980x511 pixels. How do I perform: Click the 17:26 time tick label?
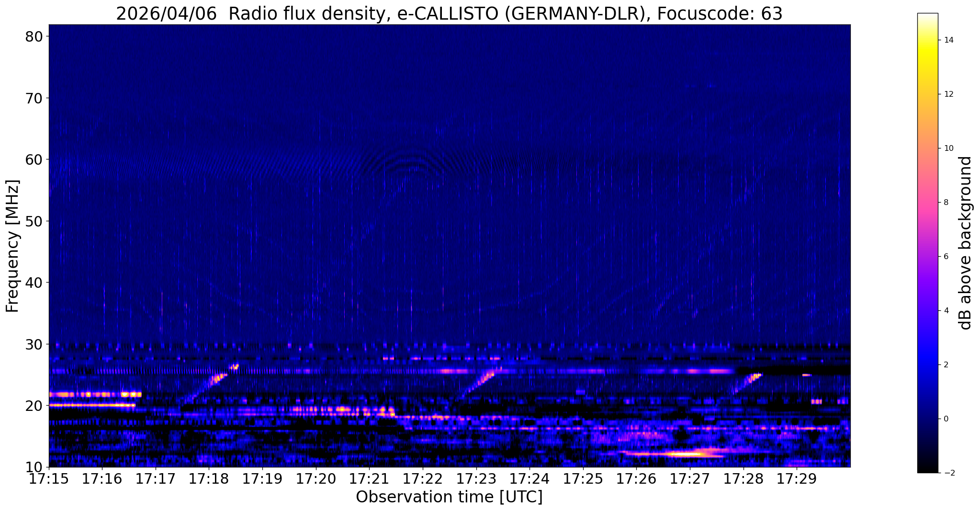(636, 478)
